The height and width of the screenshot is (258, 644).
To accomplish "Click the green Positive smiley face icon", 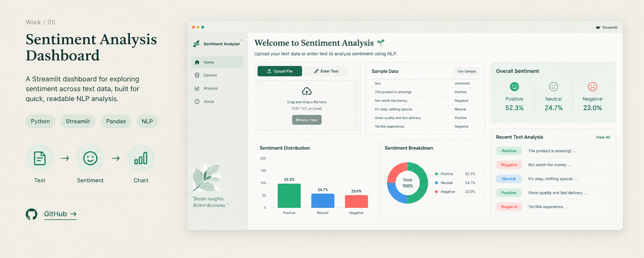I will [514, 87].
